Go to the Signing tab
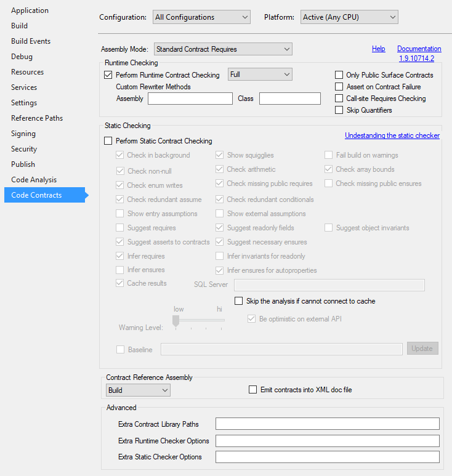The width and height of the screenshot is (452, 476). tap(23, 134)
